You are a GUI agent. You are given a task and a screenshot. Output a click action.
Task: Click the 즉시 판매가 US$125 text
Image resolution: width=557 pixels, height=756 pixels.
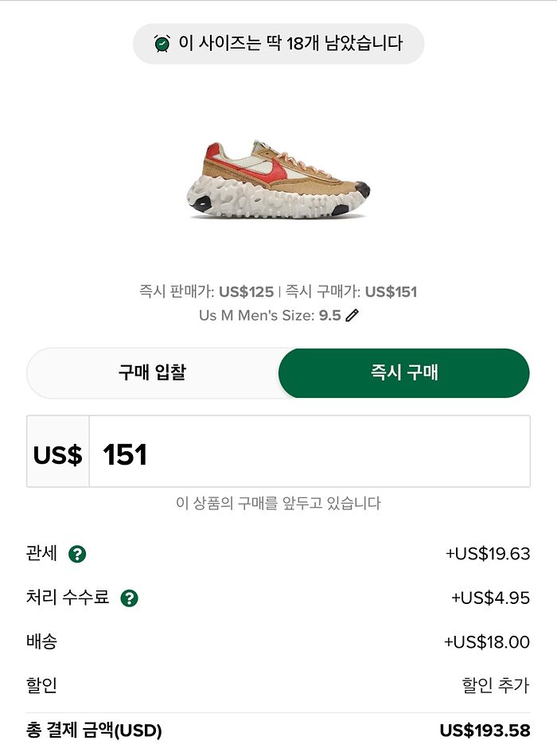206,291
